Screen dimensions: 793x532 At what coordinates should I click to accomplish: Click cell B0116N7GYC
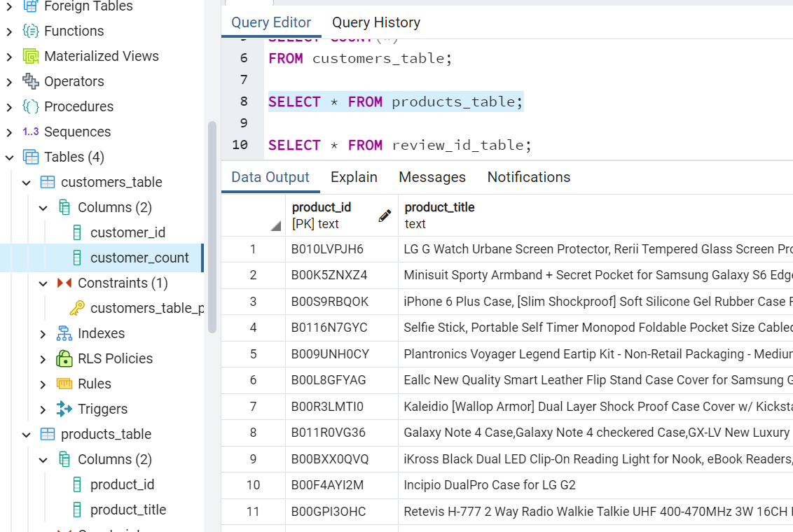click(x=342, y=328)
